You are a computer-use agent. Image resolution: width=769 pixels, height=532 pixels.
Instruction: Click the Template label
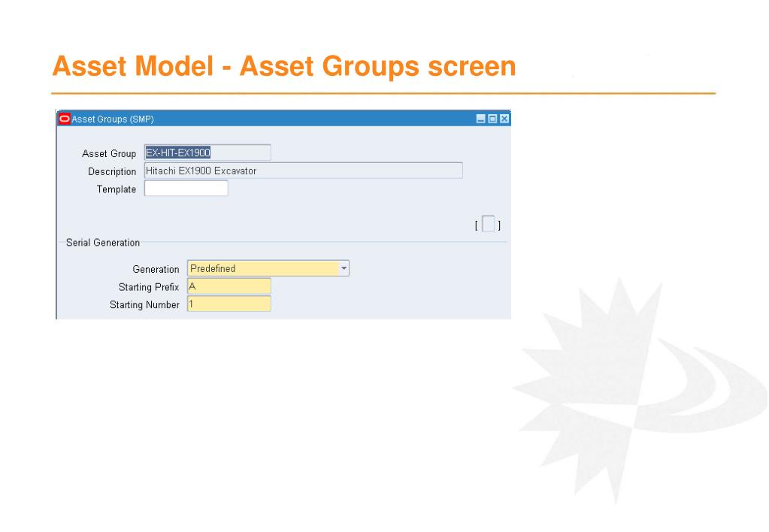(117, 189)
